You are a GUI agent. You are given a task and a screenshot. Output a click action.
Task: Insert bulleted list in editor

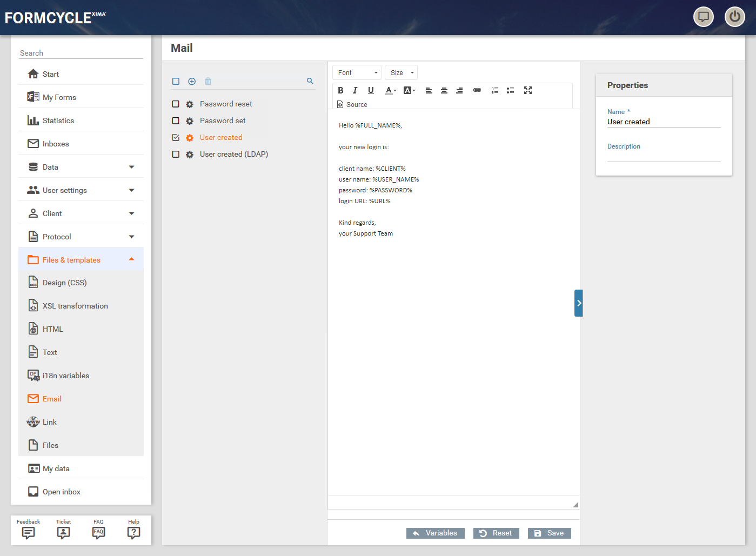pos(510,90)
